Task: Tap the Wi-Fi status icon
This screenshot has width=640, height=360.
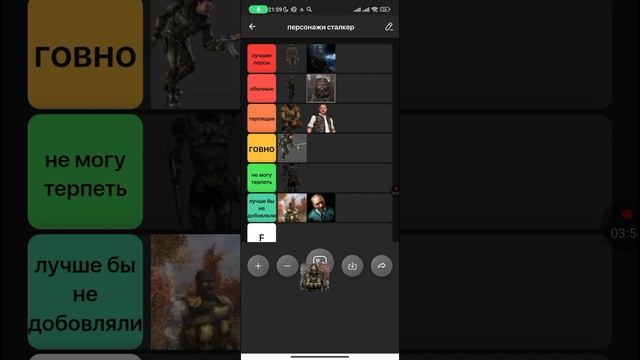Action: pyautogui.click(x=374, y=9)
